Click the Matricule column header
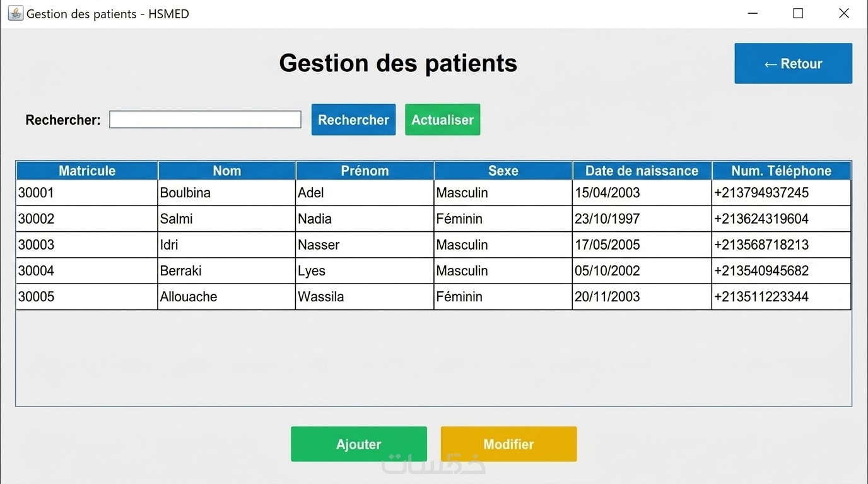This screenshot has width=868, height=484. point(87,171)
